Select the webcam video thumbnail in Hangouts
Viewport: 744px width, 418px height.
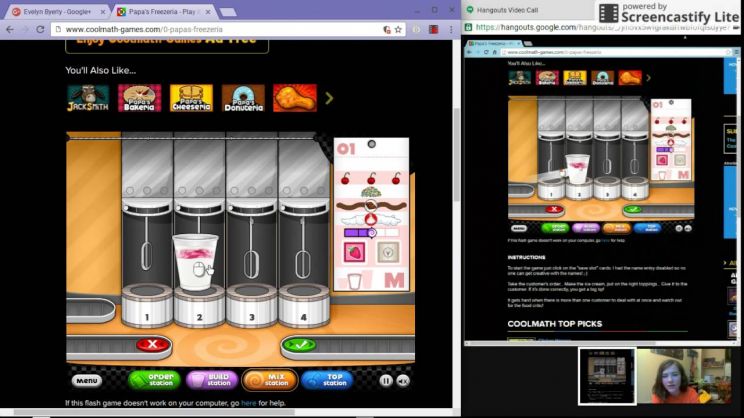tap(683, 376)
